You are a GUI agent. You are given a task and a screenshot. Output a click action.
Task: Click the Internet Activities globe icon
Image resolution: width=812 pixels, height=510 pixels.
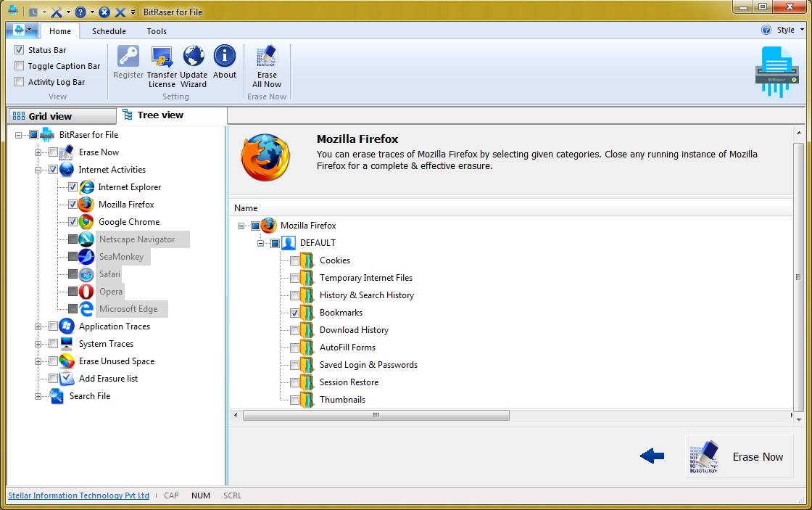click(x=66, y=170)
